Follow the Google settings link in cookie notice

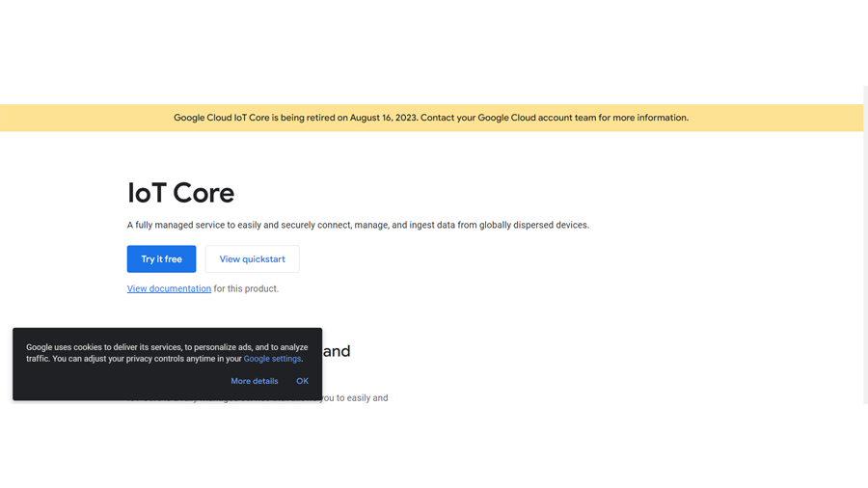click(272, 359)
